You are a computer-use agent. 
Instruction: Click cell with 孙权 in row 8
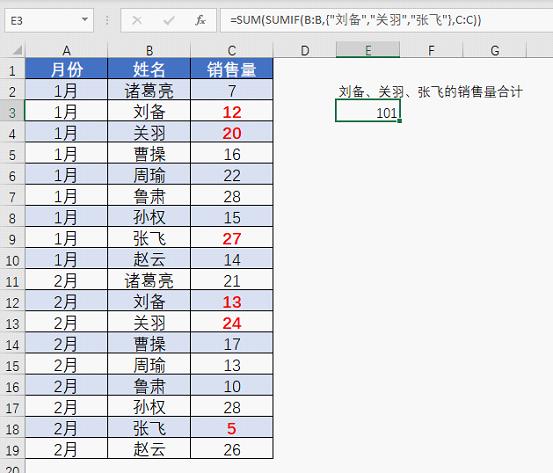click(149, 217)
